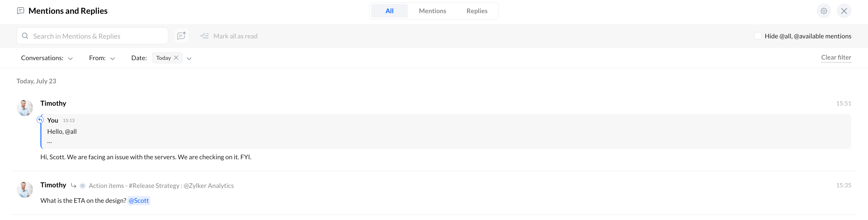Click the Mentions and Replies header icon
This screenshot has width=868, height=220.
[21, 11]
